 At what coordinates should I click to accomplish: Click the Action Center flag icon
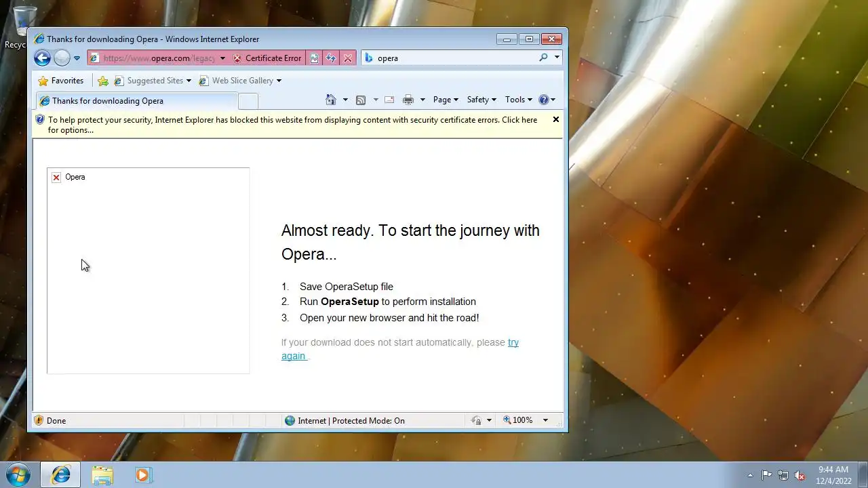click(x=766, y=475)
